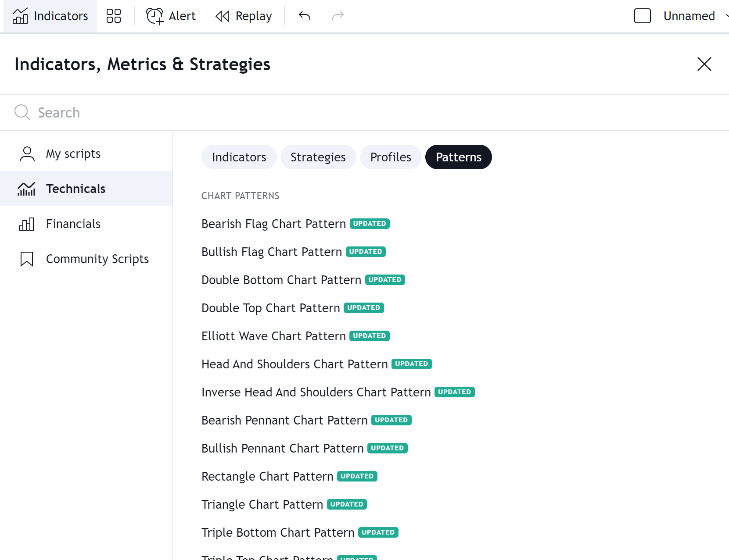Select the Financials bar-chart icon in sidebar
The height and width of the screenshot is (560, 729).
click(x=26, y=224)
